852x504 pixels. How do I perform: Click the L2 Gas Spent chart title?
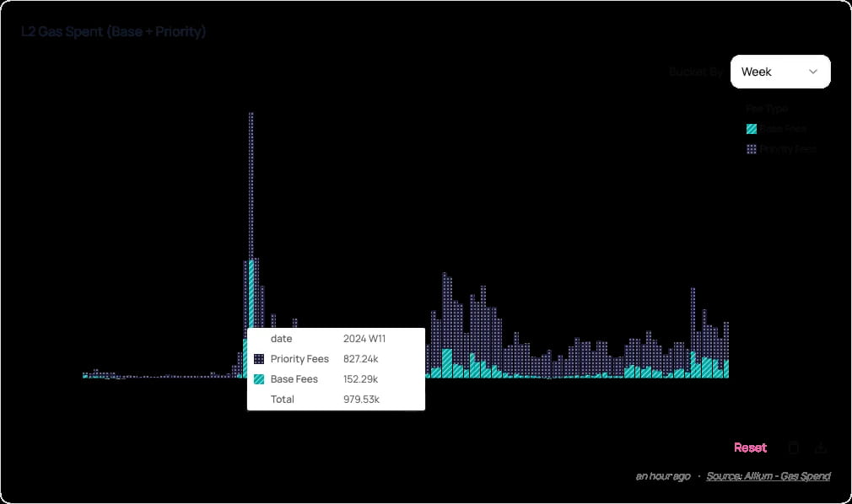[114, 31]
